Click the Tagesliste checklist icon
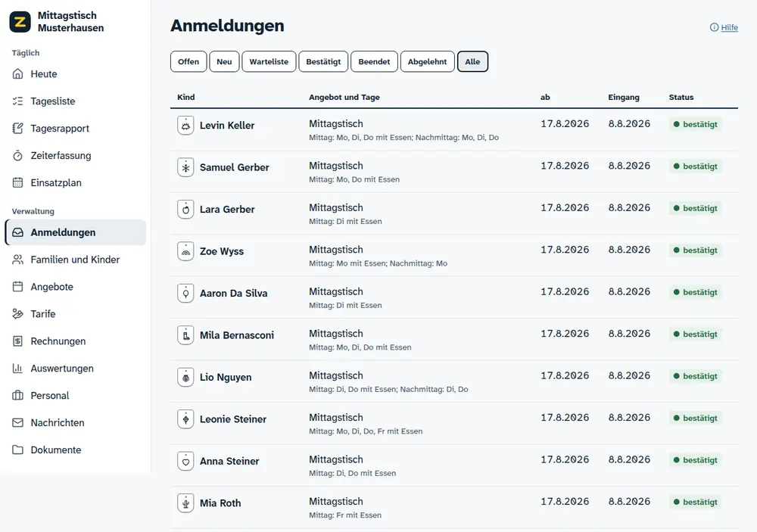This screenshot has height=532, width=757. [x=18, y=101]
